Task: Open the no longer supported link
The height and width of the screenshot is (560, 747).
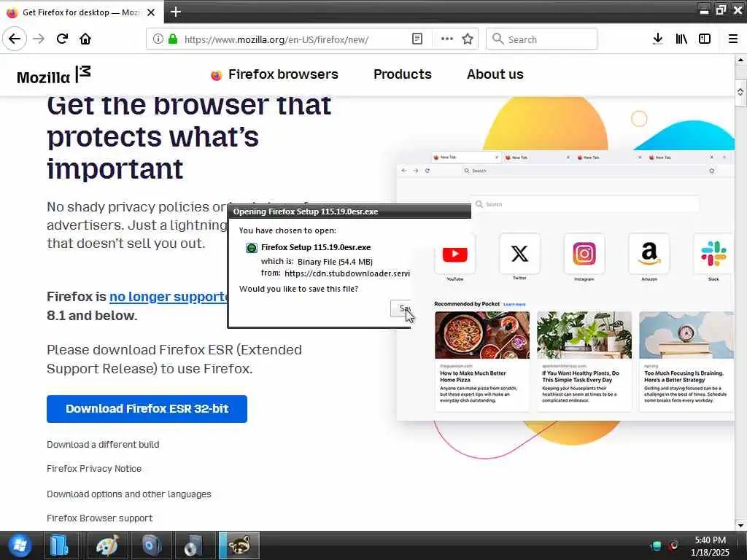Action: pos(169,297)
